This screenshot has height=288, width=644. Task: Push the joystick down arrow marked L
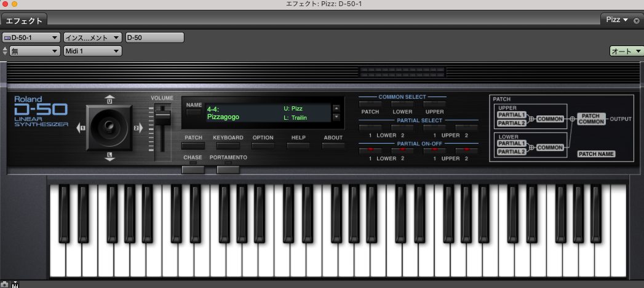[109, 157]
